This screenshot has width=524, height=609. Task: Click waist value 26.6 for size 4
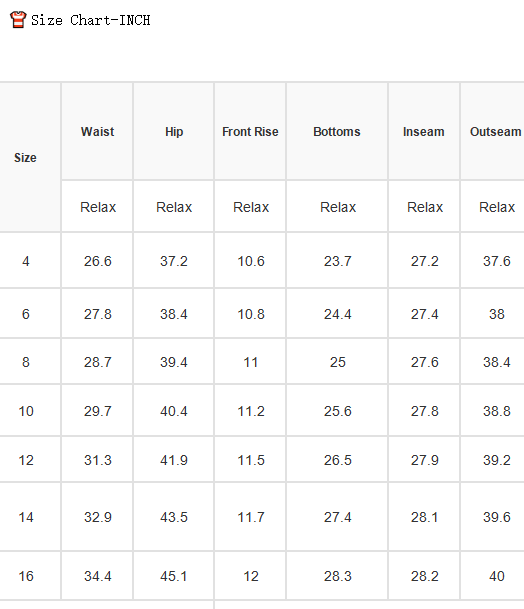pyautogui.click(x=97, y=261)
